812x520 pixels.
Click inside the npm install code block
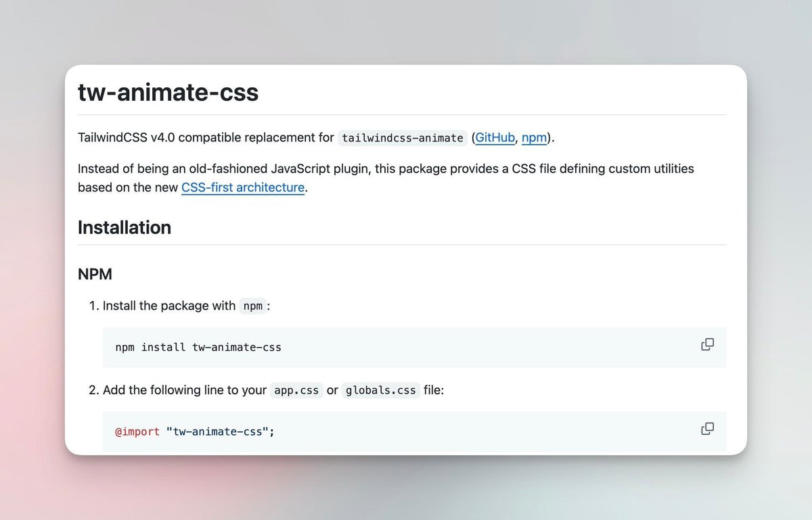[414, 348]
